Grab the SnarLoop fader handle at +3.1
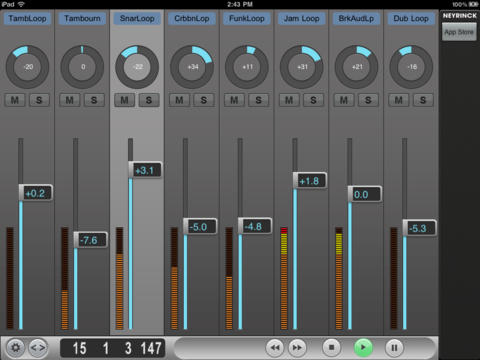480x360 pixels. coord(145,170)
